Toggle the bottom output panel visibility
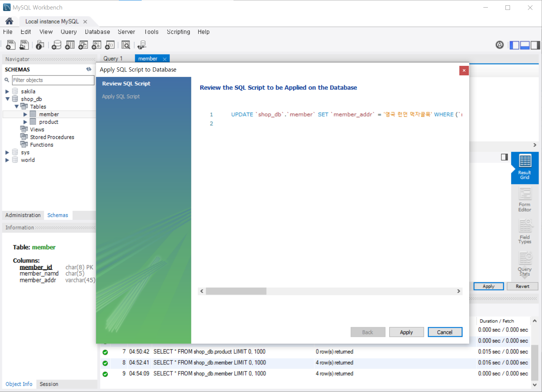The width and height of the screenshot is (542, 392). [x=525, y=45]
